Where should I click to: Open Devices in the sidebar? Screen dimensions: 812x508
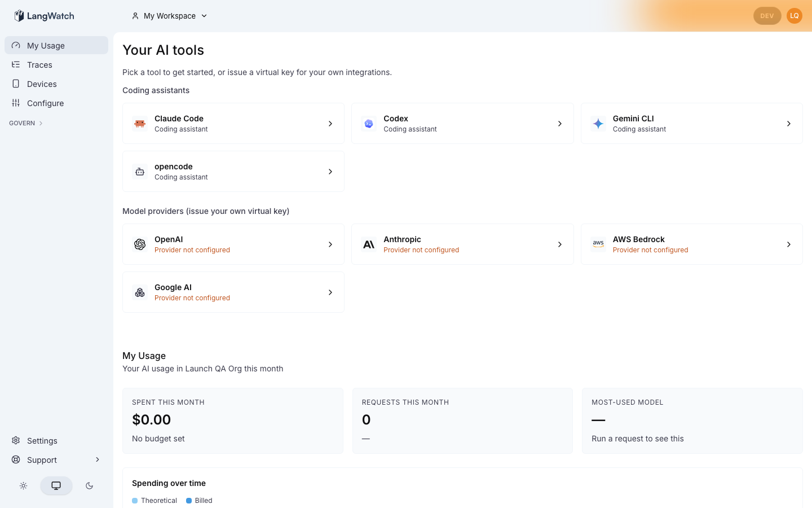tap(56, 84)
